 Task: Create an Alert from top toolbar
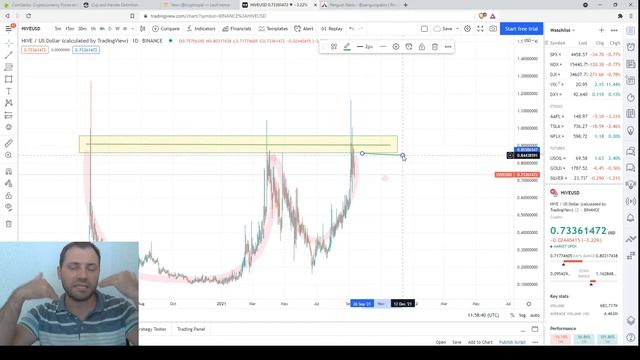click(x=304, y=29)
